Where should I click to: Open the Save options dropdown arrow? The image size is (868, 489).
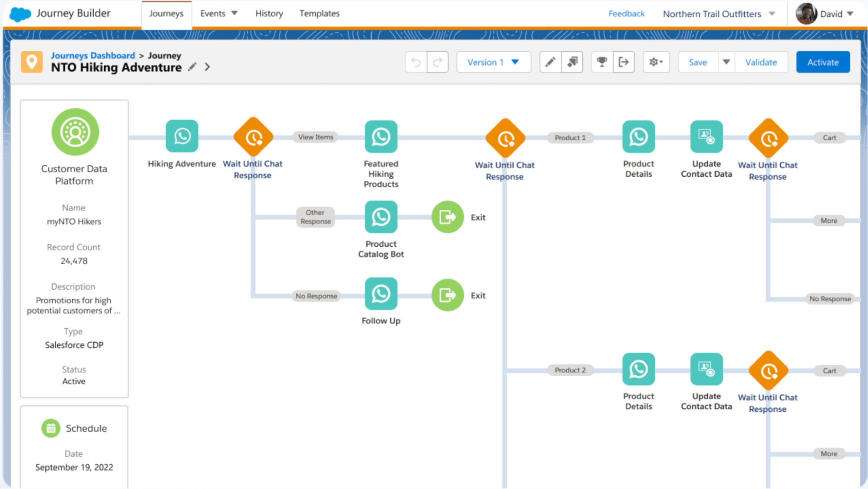[x=726, y=62]
